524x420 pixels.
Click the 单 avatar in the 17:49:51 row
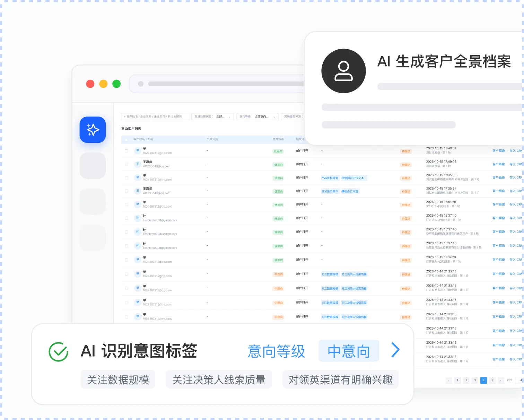click(x=138, y=150)
